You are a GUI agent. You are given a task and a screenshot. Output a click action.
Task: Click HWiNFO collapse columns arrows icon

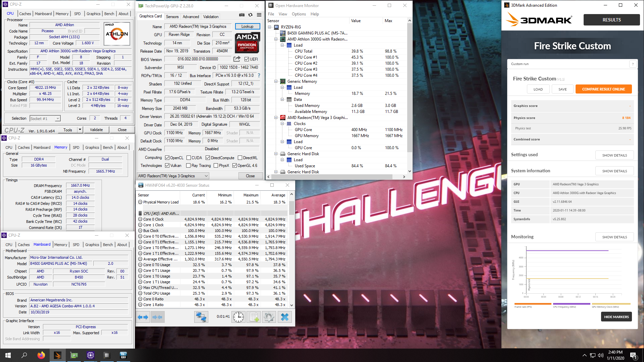click(157, 317)
